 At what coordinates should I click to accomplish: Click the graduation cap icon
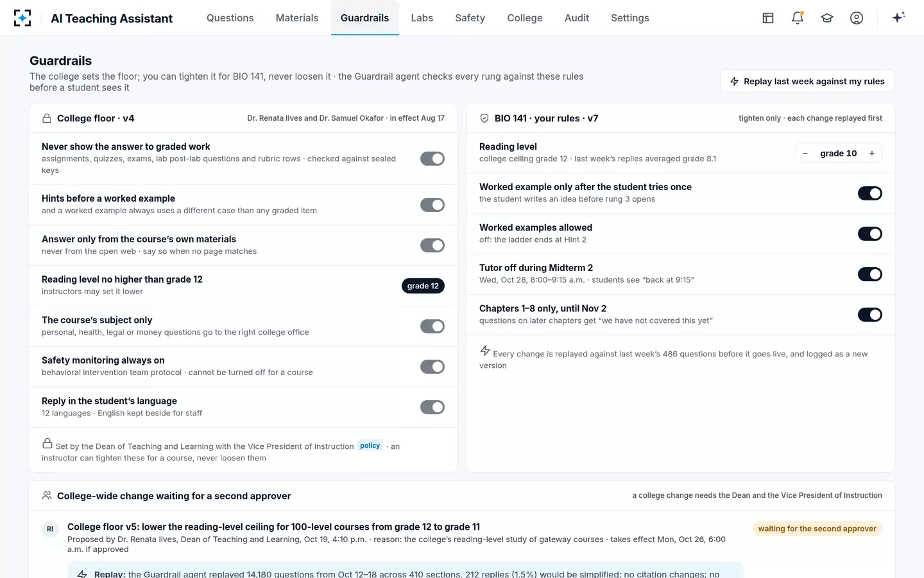(827, 18)
